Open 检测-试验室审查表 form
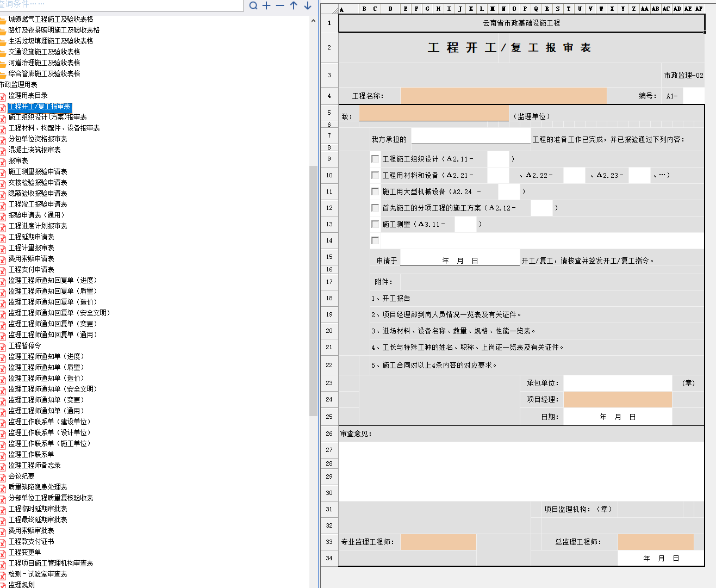The image size is (716, 588). point(38,574)
